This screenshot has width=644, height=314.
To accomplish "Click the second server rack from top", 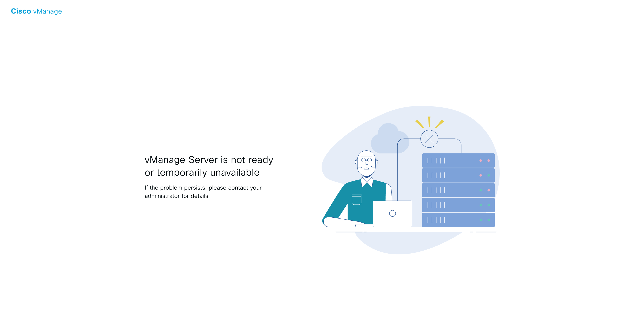I will [458, 175].
